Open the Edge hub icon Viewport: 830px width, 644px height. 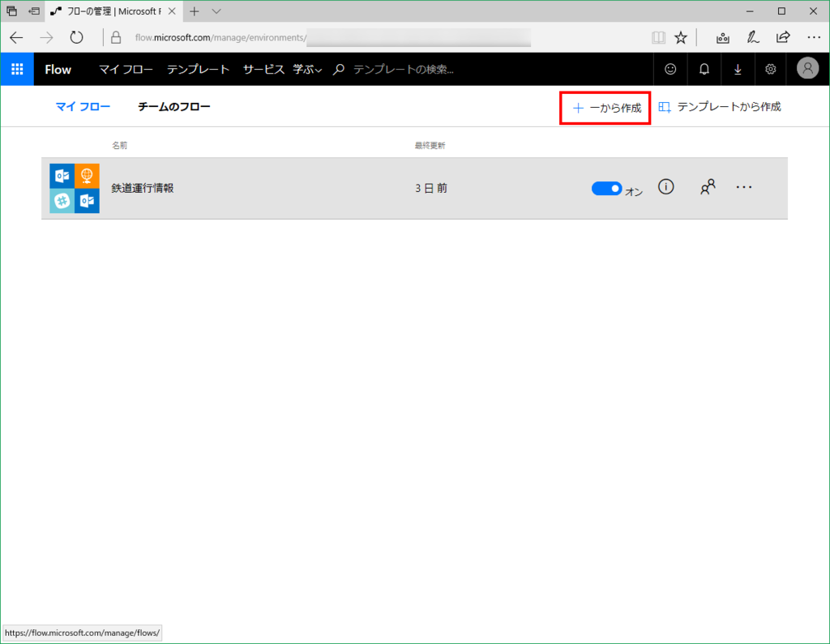722,37
